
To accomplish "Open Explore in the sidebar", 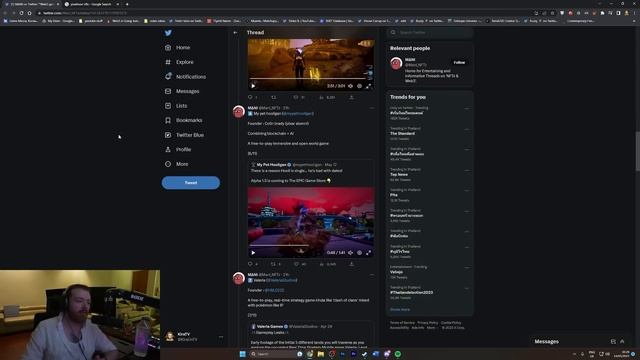I will [x=179, y=62].
